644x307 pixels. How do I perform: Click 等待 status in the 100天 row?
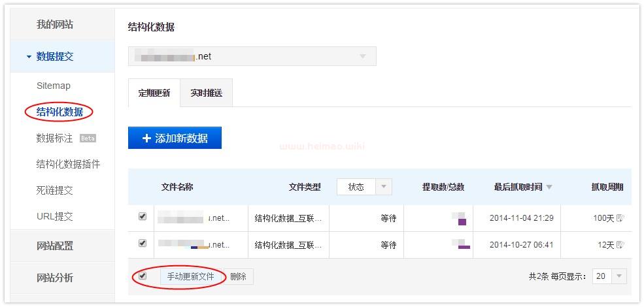pos(388,218)
